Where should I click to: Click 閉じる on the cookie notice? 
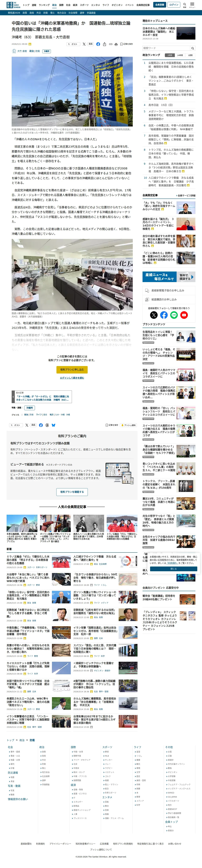tap(173, 569)
